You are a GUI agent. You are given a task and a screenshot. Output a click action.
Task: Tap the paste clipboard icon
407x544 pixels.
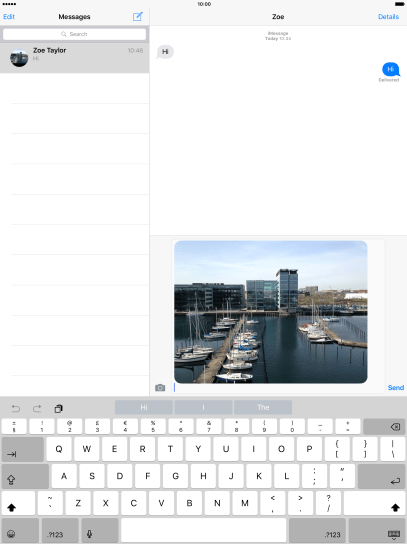59,408
